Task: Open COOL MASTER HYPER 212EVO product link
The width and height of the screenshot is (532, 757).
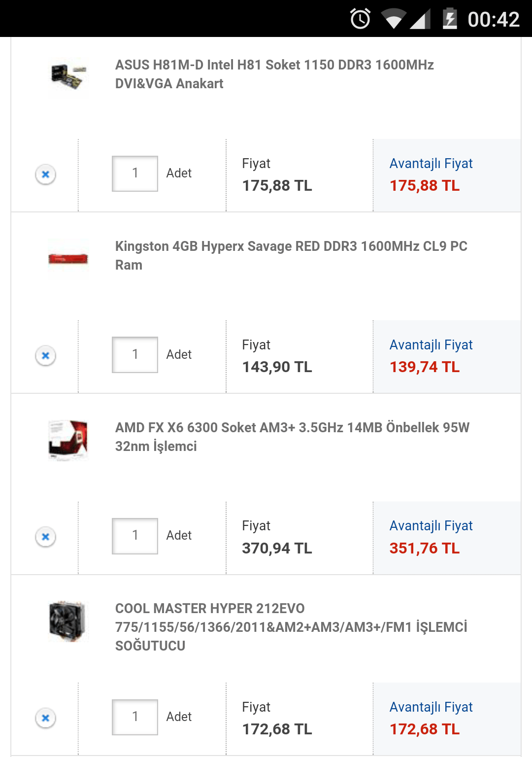Action: [x=291, y=627]
